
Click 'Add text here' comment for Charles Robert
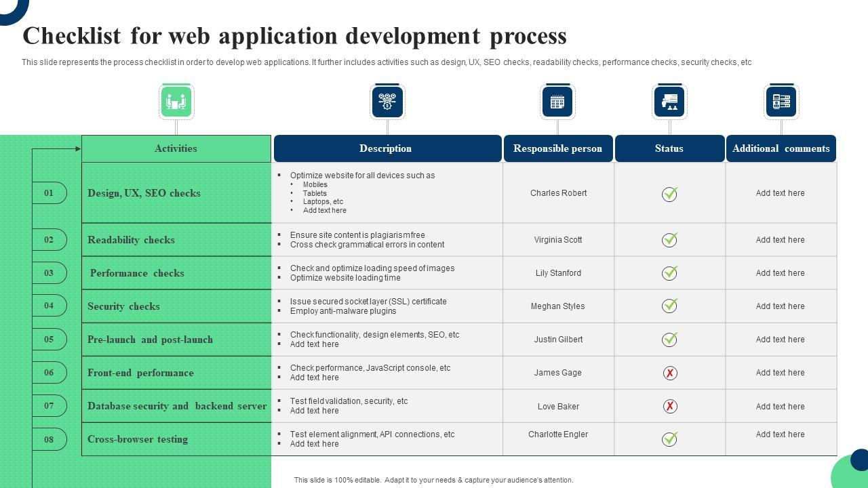(780, 193)
